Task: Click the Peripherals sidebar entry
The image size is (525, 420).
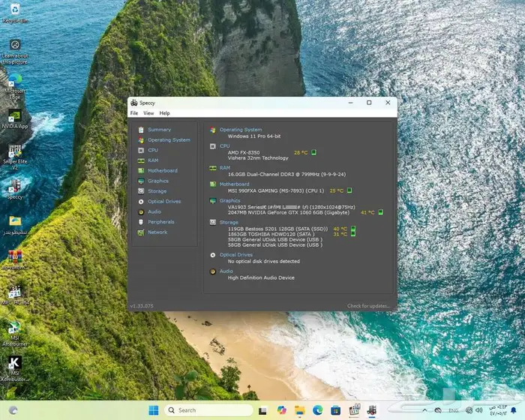Action: (x=160, y=222)
